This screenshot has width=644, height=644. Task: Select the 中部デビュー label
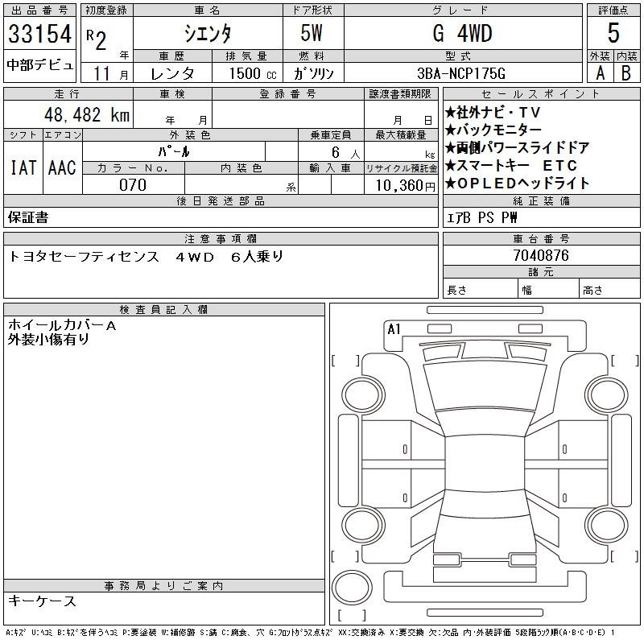coord(39,65)
